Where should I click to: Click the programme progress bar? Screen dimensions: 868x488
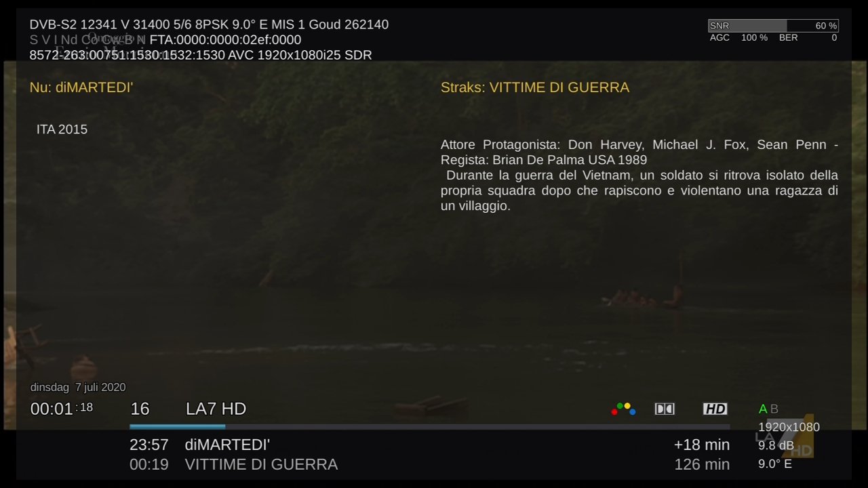[x=429, y=426]
